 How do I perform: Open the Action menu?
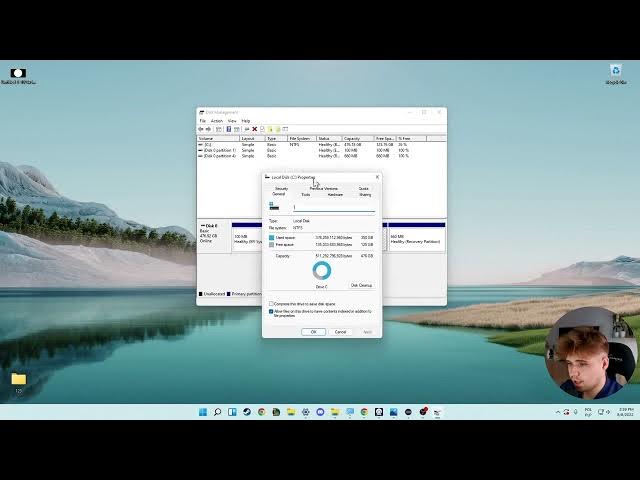pos(217,121)
